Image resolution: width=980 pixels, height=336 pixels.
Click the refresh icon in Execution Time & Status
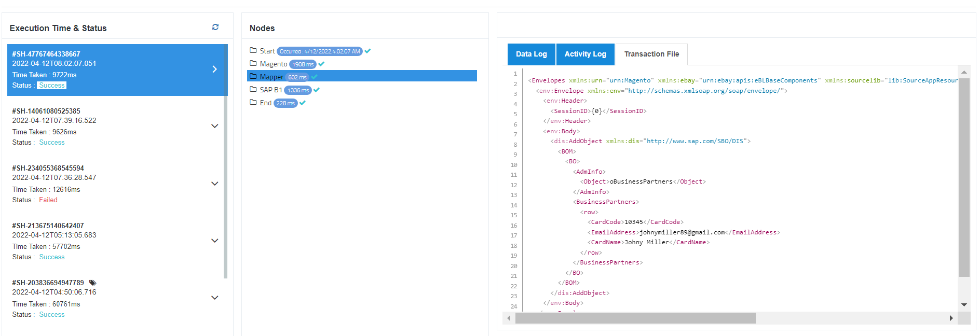[x=215, y=27]
